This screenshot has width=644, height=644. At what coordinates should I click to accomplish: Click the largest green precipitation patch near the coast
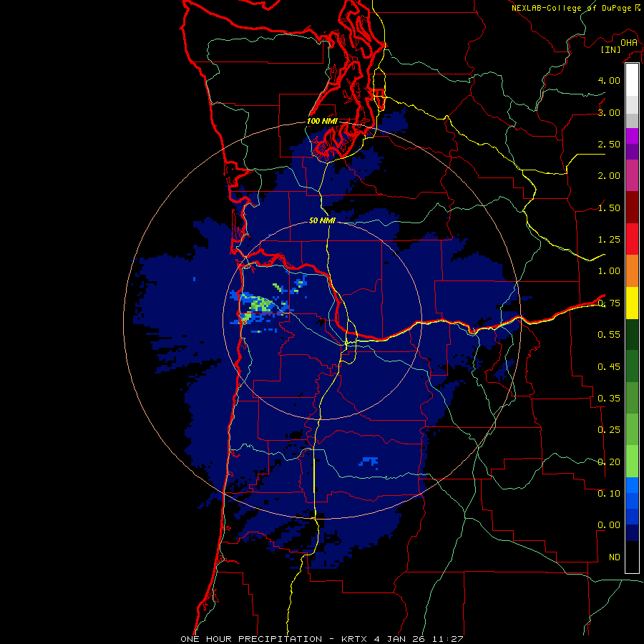click(x=261, y=305)
